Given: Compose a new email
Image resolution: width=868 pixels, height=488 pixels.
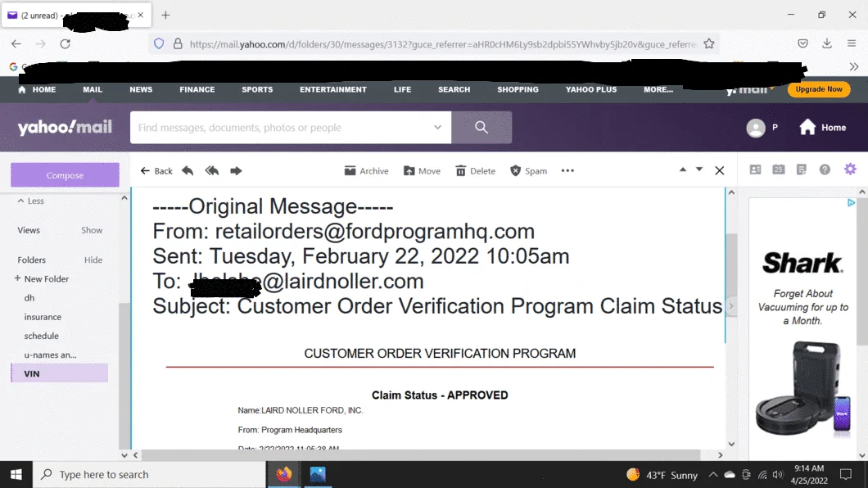Looking at the screenshot, I should click(x=65, y=175).
